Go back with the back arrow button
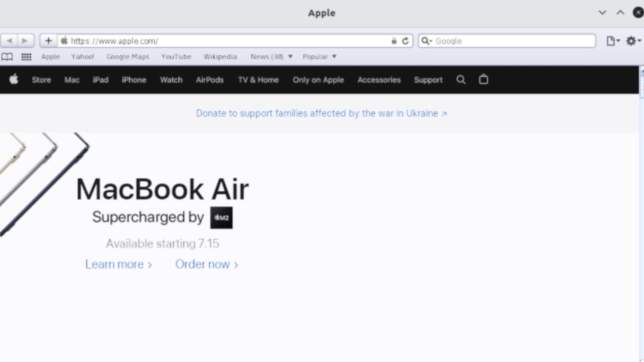 point(9,41)
